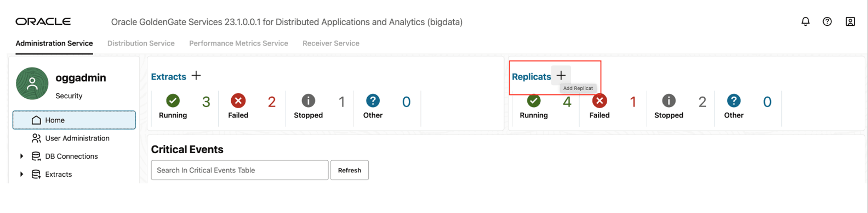Image resolution: width=868 pixels, height=213 pixels.
Task: Expand the Extracts tree node in sidebar
Action: point(21,174)
